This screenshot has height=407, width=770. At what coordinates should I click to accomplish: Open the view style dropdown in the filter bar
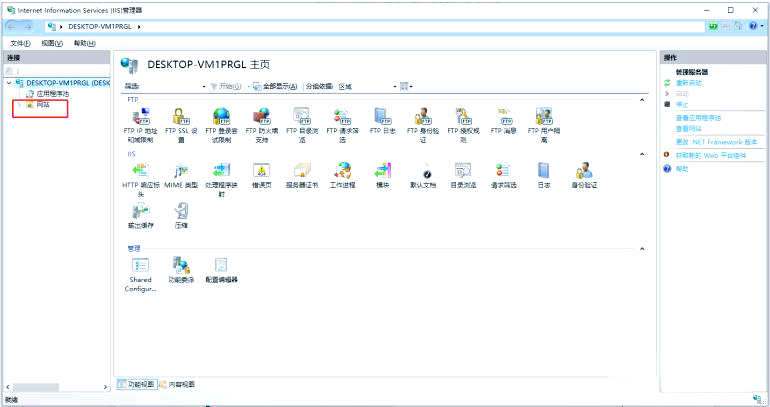click(406, 86)
